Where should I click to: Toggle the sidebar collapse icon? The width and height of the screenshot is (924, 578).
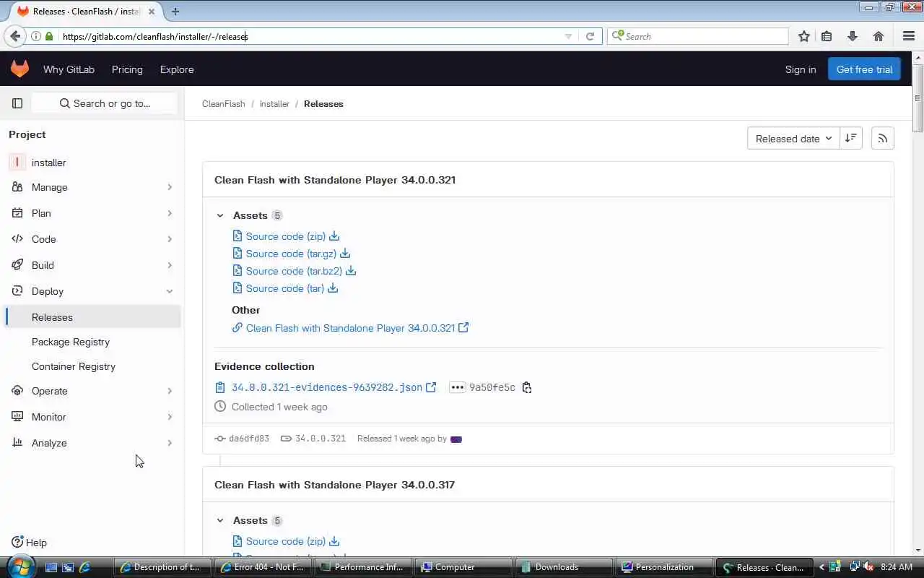click(x=17, y=103)
